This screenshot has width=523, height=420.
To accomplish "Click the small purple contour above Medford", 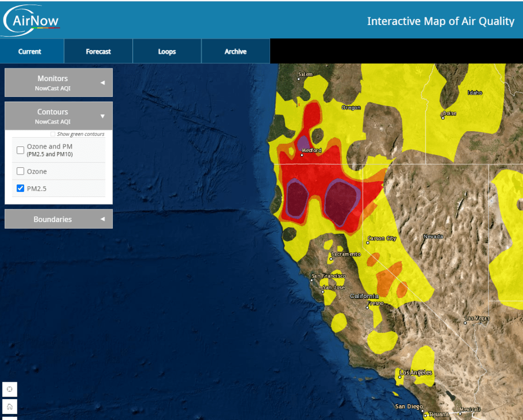I will 303,141.
